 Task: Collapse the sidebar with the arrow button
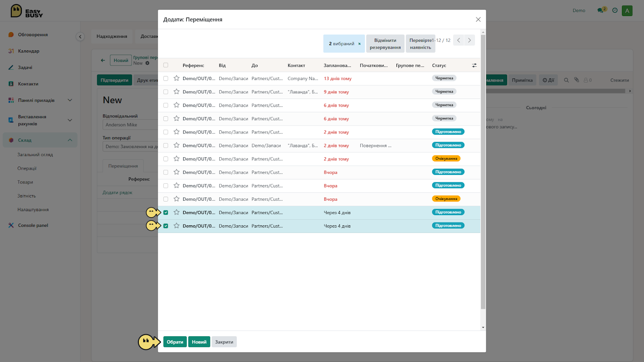pyautogui.click(x=80, y=37)
